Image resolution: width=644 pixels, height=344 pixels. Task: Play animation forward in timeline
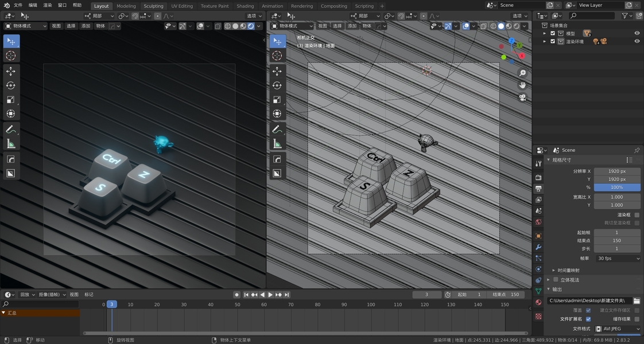(270, 294)
